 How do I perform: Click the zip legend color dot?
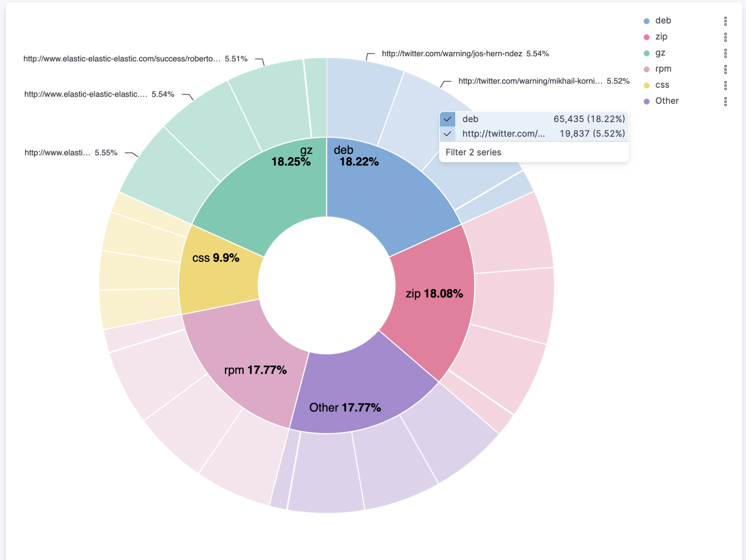coord(646,37)
